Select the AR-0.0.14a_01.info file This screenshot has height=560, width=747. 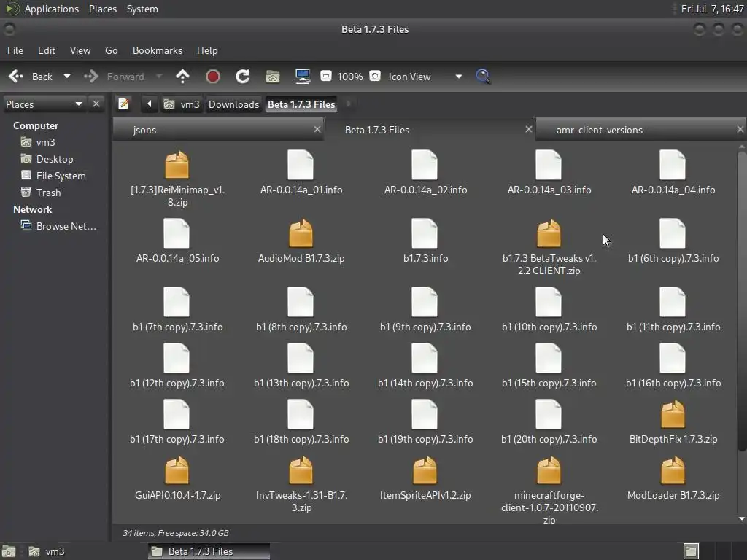coord(301,165)
